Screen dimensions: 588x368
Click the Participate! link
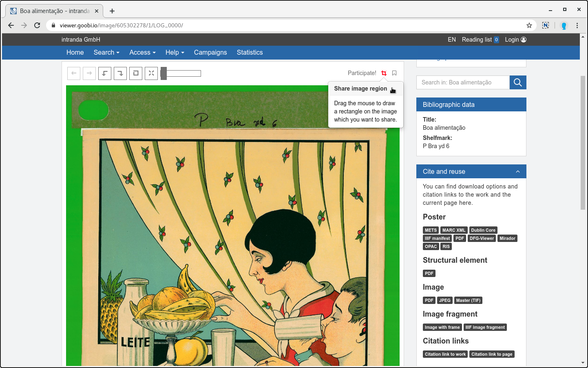[362, 73]
